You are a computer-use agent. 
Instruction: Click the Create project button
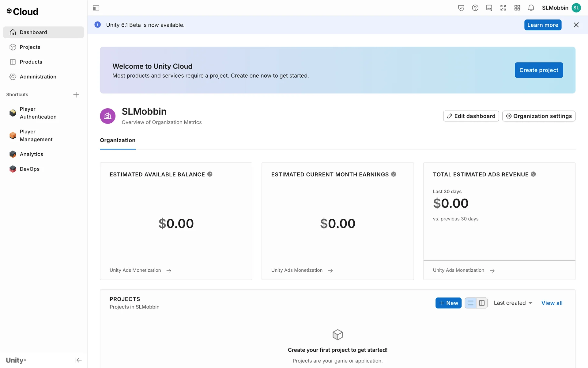539,70
